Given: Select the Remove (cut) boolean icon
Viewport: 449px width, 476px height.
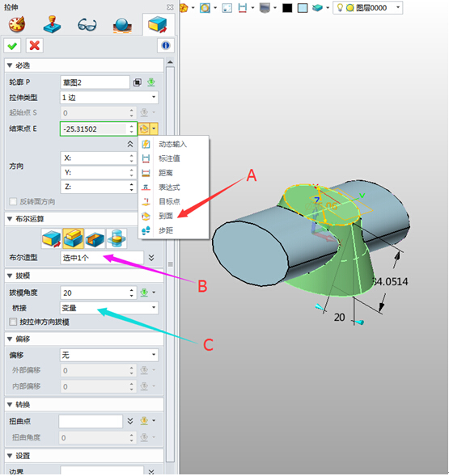Looking at the screenshot, I should [95, 238].
